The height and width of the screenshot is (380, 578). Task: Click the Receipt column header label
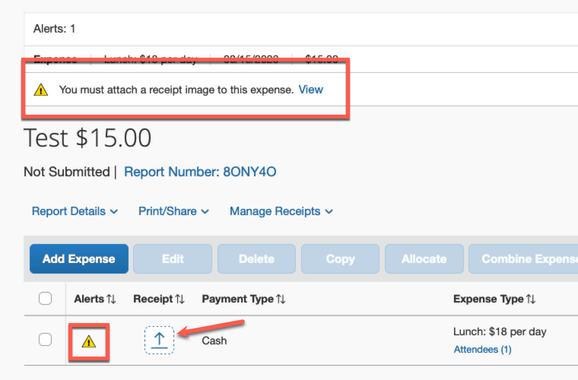coord(153,299)
